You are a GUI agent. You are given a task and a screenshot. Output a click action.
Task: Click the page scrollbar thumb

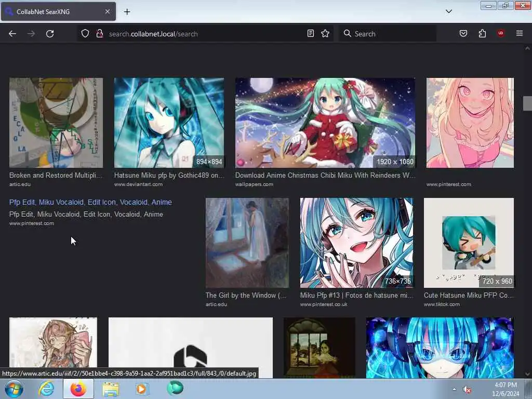coord(527,103)
